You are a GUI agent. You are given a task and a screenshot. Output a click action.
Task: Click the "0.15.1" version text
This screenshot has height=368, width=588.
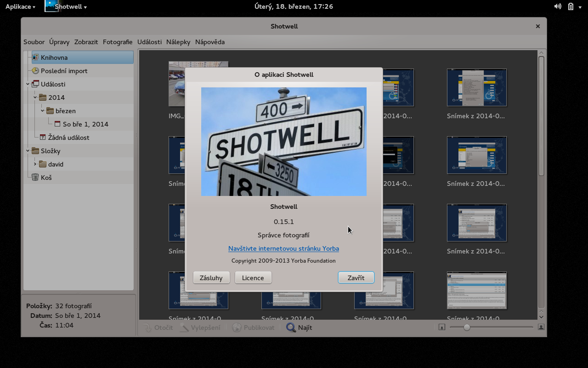pos(283,222)
